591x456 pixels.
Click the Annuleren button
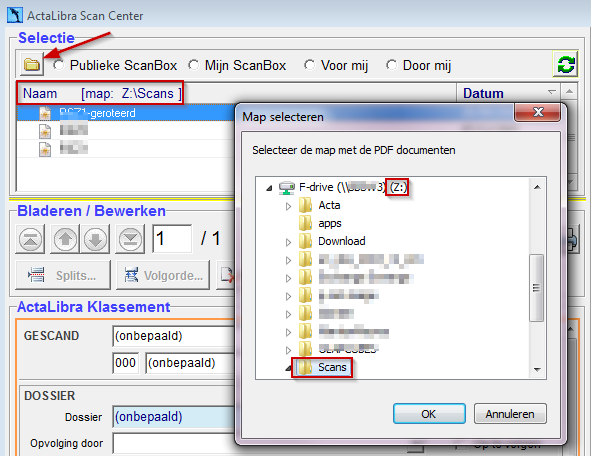[510, 414]
